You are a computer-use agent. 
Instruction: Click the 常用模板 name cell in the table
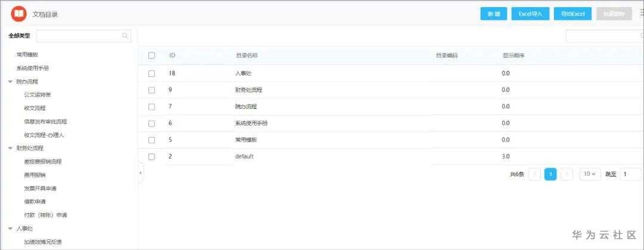(x=246, y=140)
